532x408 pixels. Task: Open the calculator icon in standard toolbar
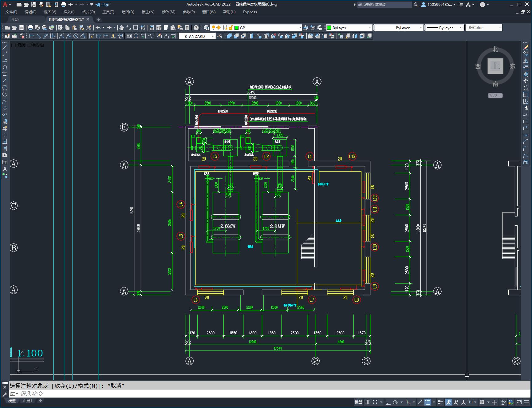(187, 28)
